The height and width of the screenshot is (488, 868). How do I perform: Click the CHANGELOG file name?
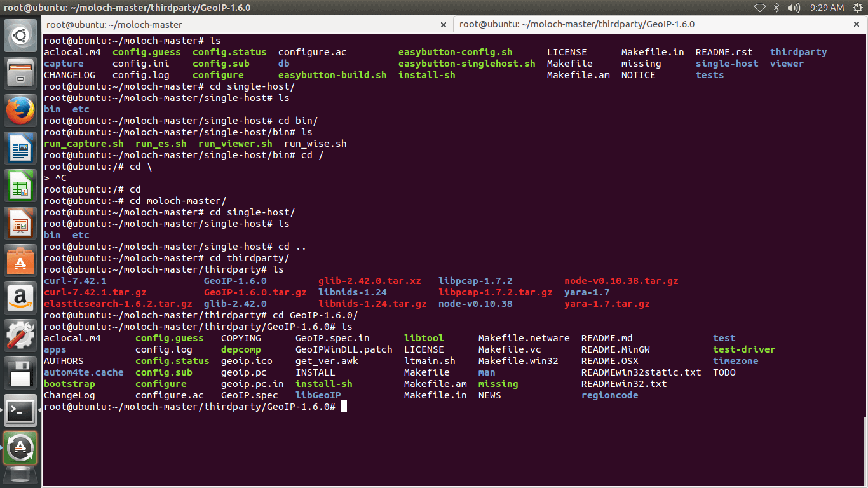[x=69, y=75]
